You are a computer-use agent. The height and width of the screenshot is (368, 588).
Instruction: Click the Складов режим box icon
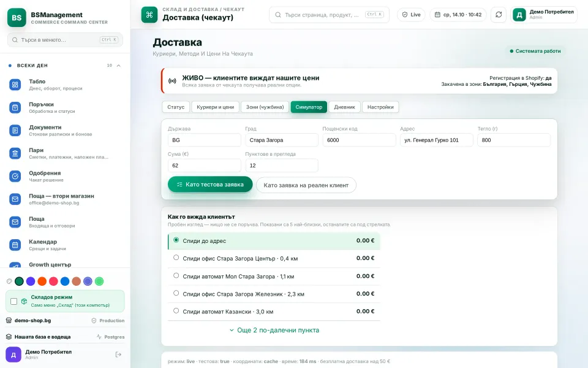point(24,301)
